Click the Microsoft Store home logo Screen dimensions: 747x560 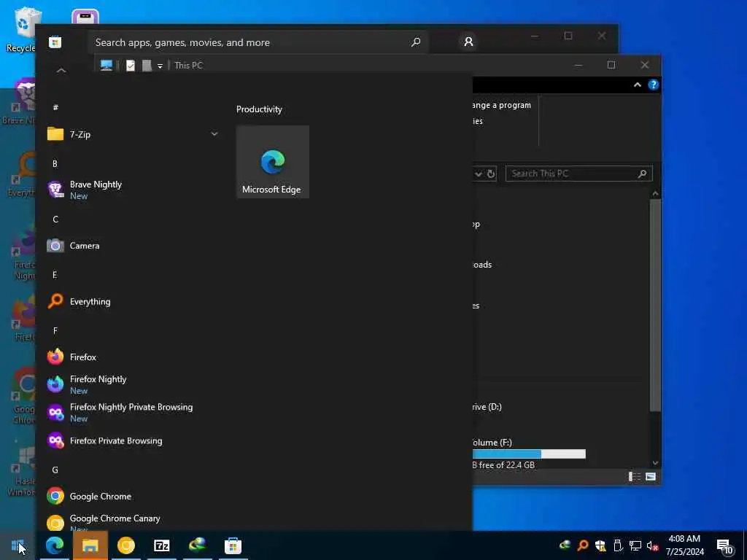click(x=55, y=42)
